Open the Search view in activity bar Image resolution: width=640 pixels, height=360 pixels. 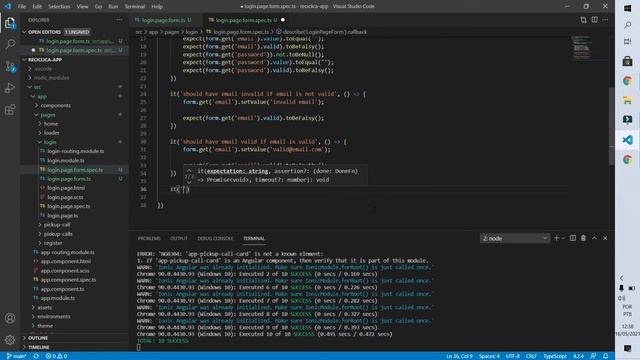tap(10, 44)
